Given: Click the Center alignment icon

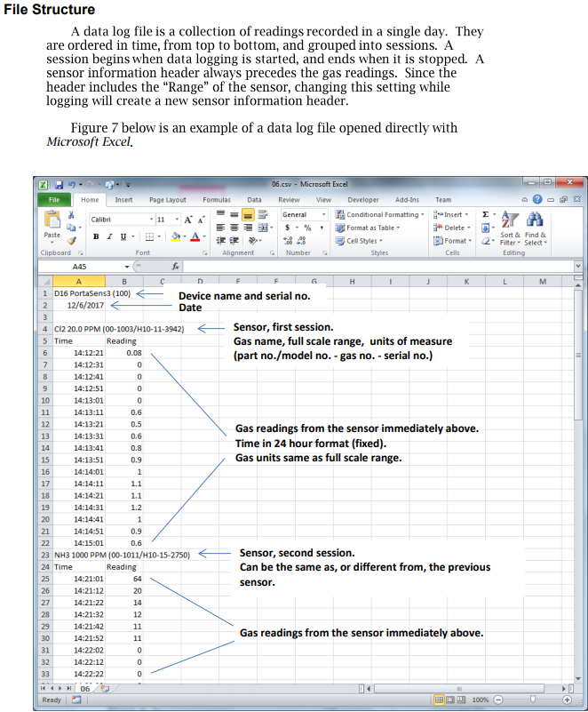Looking at the screenshot, I should 234,228.
